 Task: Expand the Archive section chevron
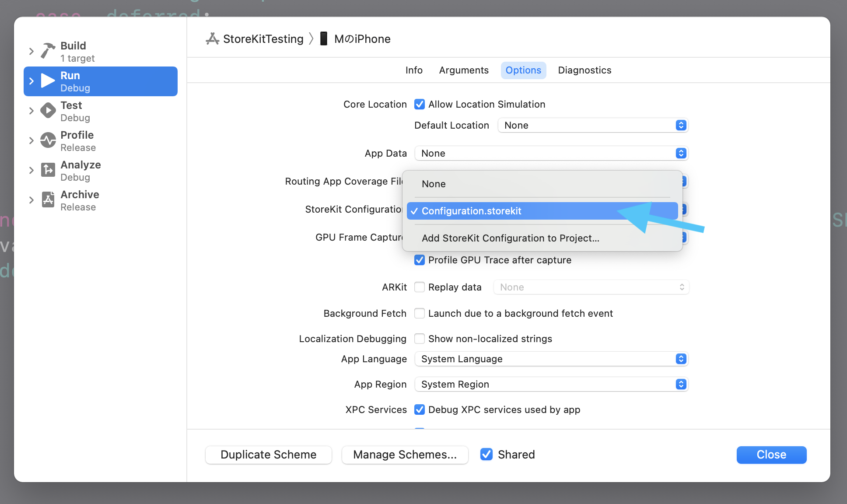point(31,200)
